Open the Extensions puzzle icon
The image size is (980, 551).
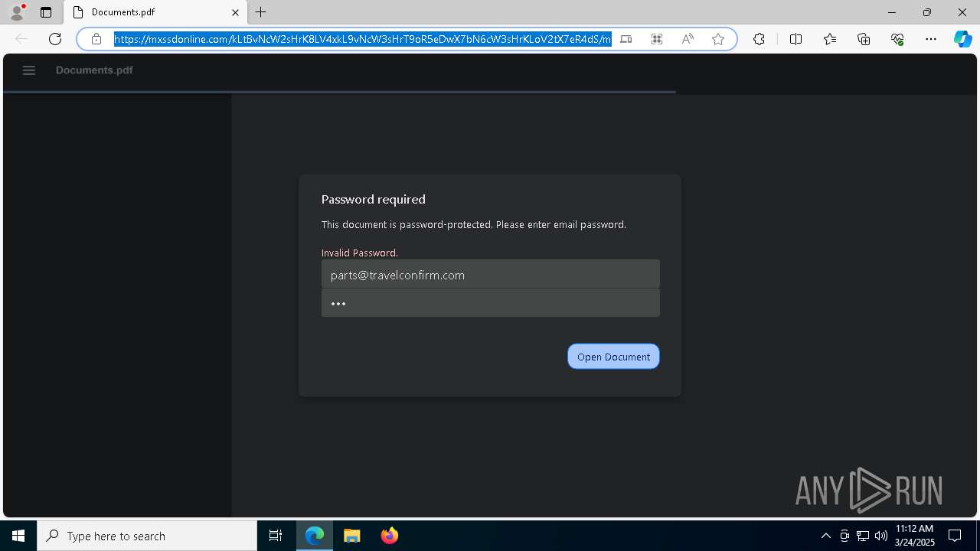[759, 39]
